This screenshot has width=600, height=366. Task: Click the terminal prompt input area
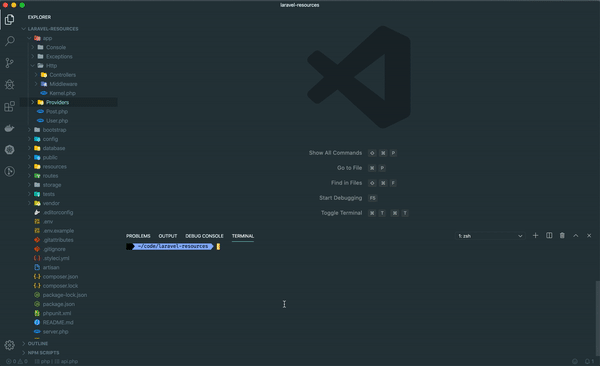coord(218,247)
